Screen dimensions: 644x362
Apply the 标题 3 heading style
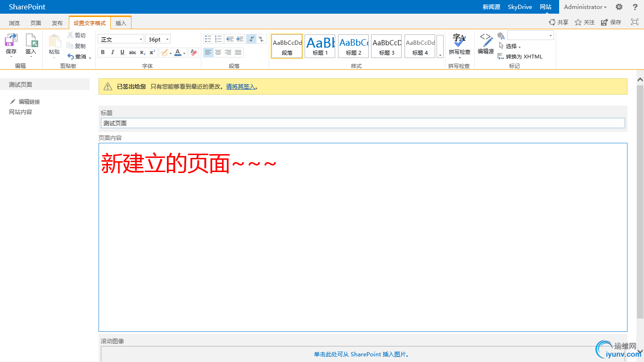(387, 46)
